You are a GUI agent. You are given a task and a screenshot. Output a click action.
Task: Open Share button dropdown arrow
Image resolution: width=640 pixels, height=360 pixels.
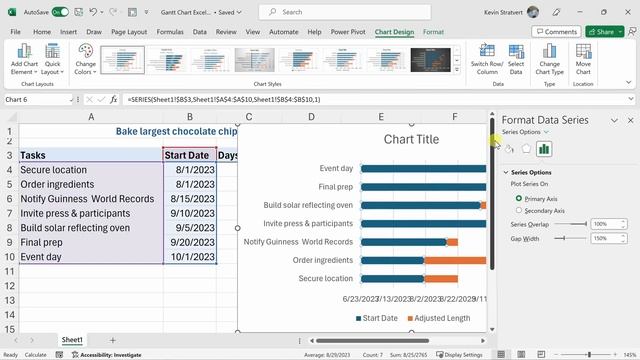click(x=620, y=31)
